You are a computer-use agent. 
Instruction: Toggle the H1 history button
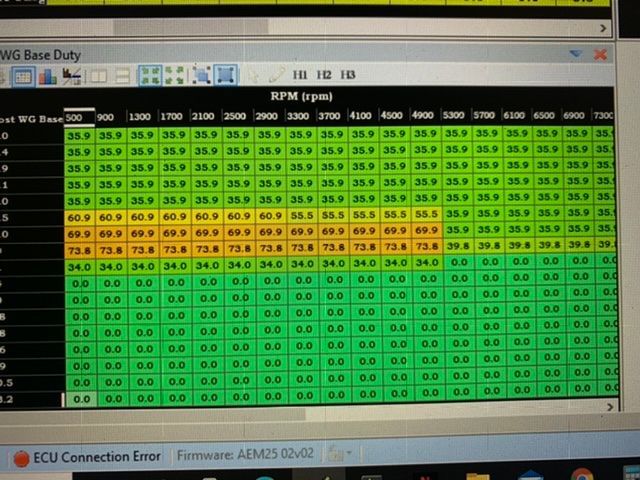pos(300,75)
